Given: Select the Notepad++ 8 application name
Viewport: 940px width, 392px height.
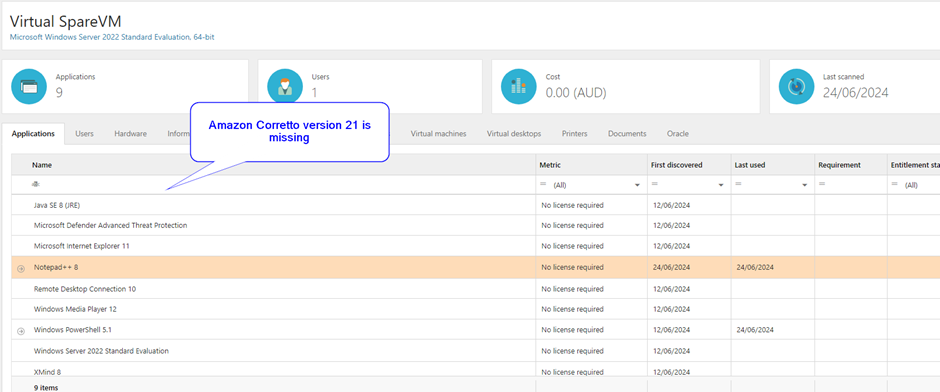Looking at the screenshot, I should click(56, 267).
